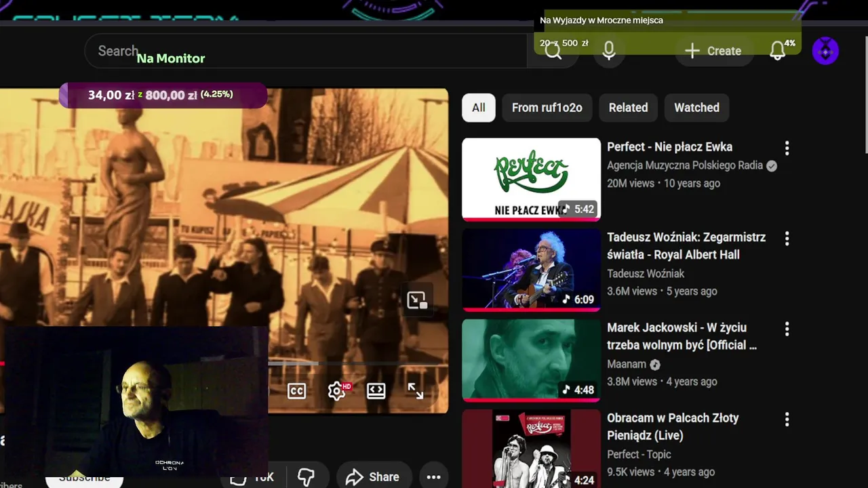
Task: Start voice search with microphone icon
Action: 609,51
